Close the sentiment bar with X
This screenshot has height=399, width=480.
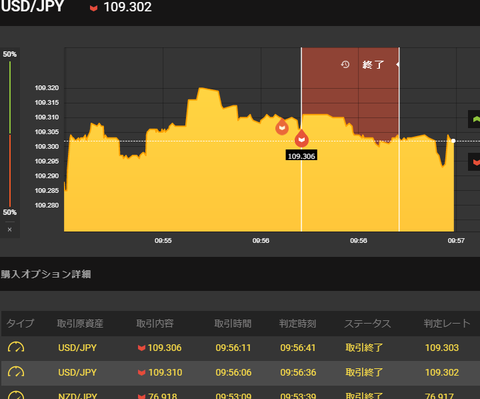point(10,229)
